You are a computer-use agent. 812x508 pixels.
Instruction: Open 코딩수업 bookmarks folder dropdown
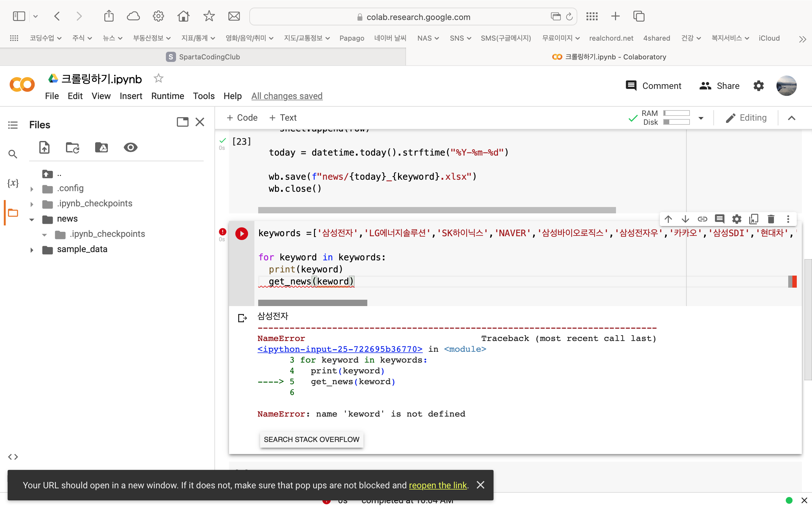[46, 38]
